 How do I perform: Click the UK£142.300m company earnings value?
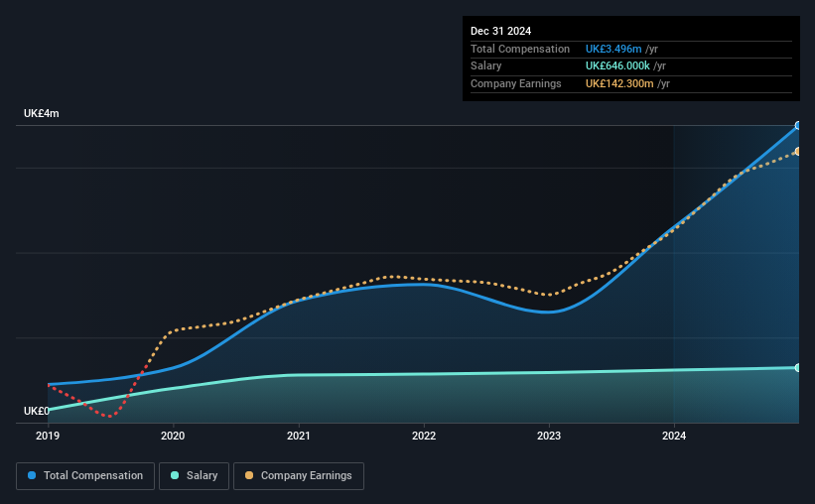(619, 83)
